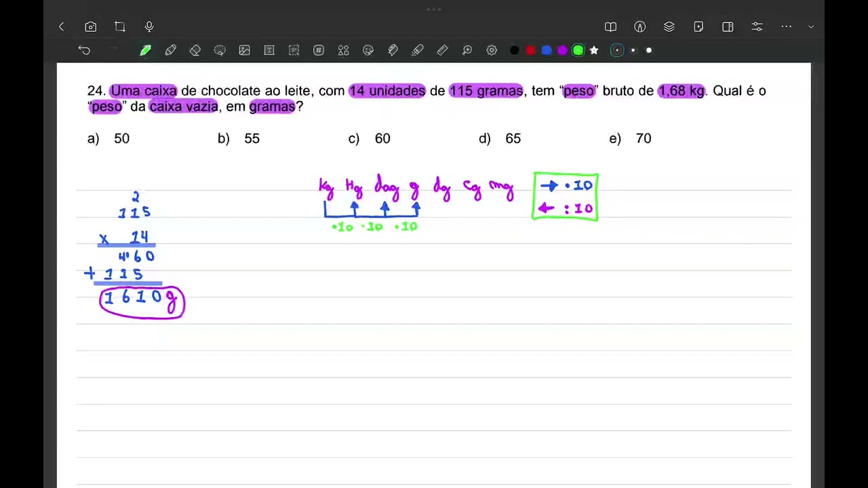Choose the purple ink color

(562, 50)
